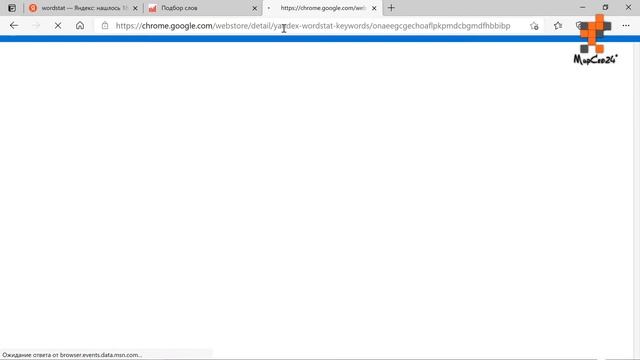The width and height of the screenshot is (640, 360).
Task: Go back to previous page
Action: 14,26
